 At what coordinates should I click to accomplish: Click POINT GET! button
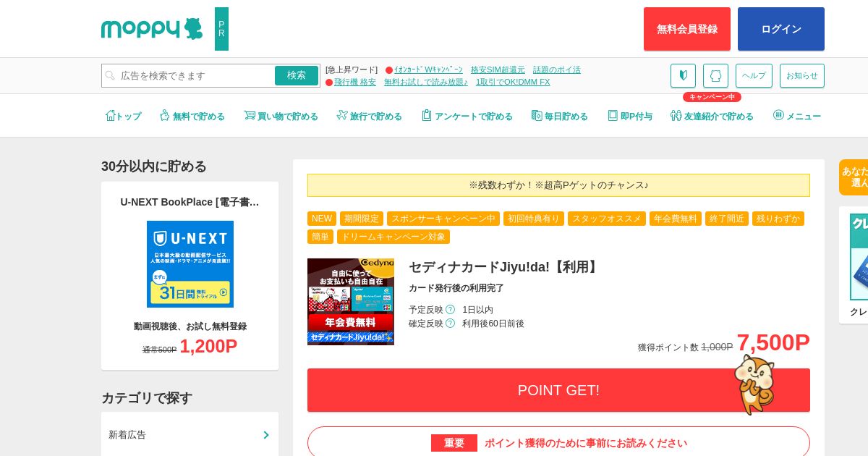pos(558,390)
